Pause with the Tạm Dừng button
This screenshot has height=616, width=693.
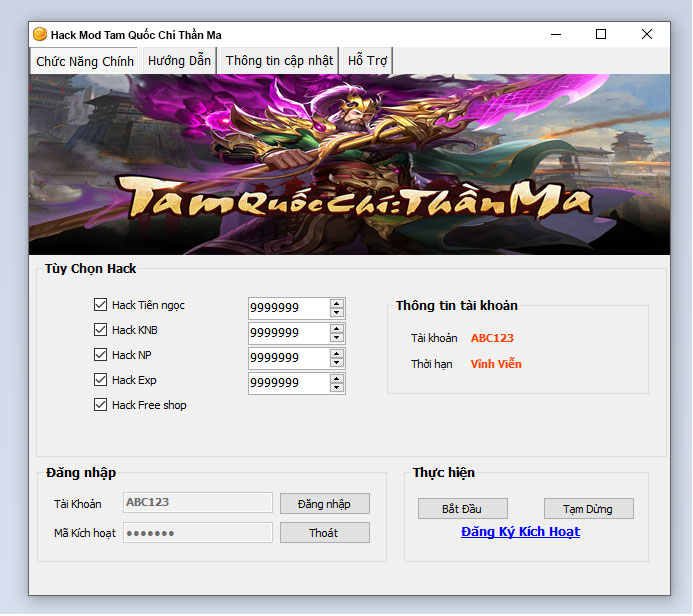tap(589, 509)
